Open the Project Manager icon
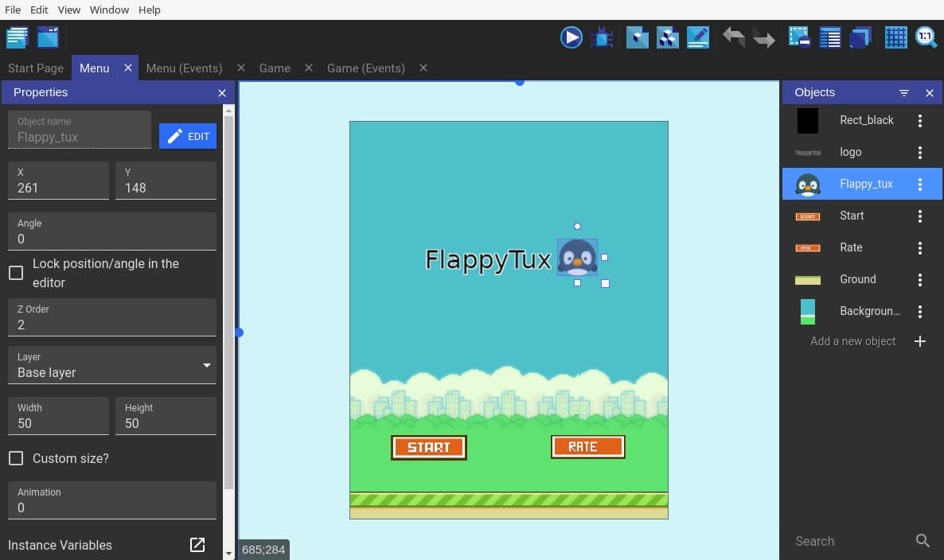 [x=17, y=37]
